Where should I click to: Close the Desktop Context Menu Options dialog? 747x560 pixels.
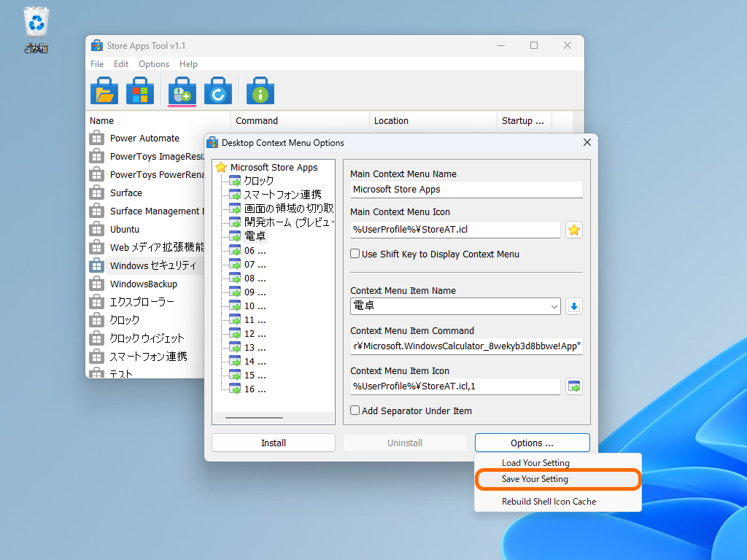[587, 143]
